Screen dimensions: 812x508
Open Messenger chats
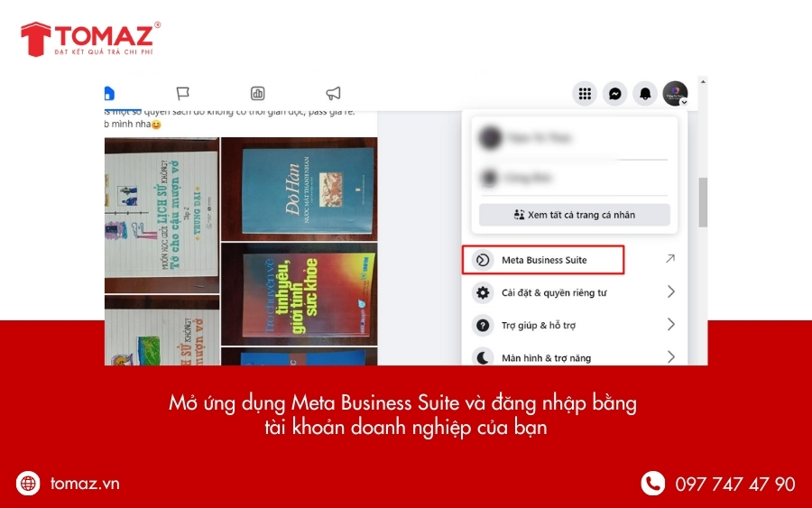(x=614, y=94)
